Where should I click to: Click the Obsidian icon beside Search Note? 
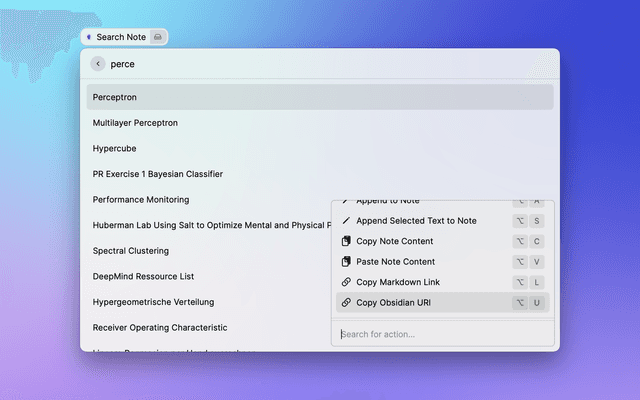89,37
